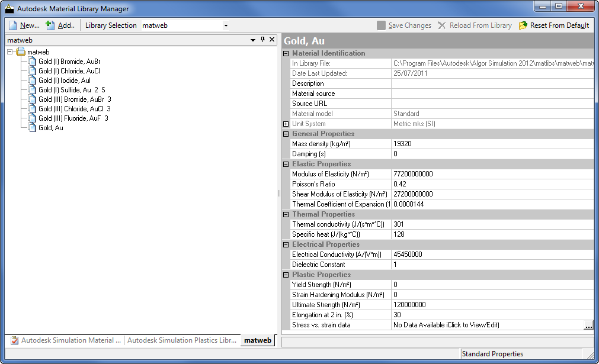The image size is (599, 364).
Task: Select Gold (I) Bromide, AuBr in tree
Action: (69, 62)
